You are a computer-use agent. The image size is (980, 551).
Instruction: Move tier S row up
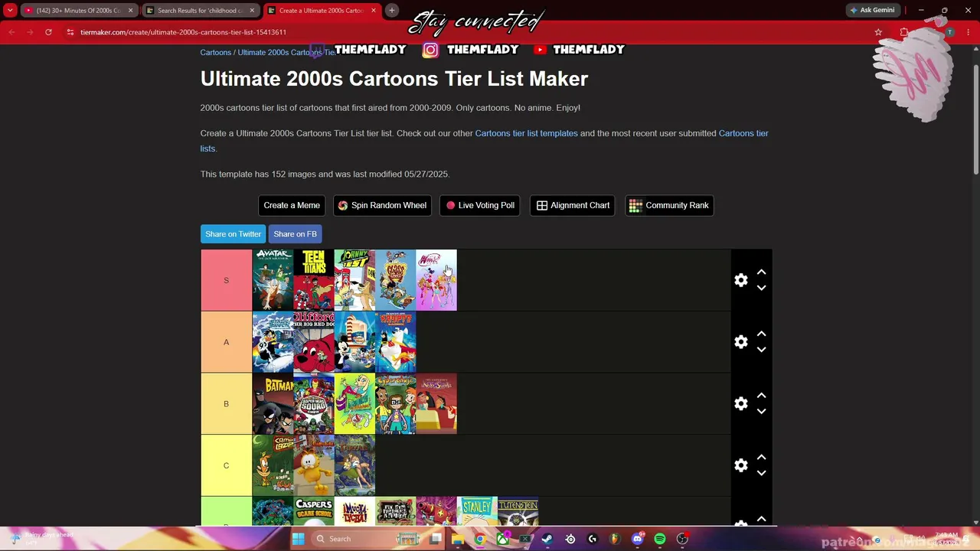click(761, 272)
